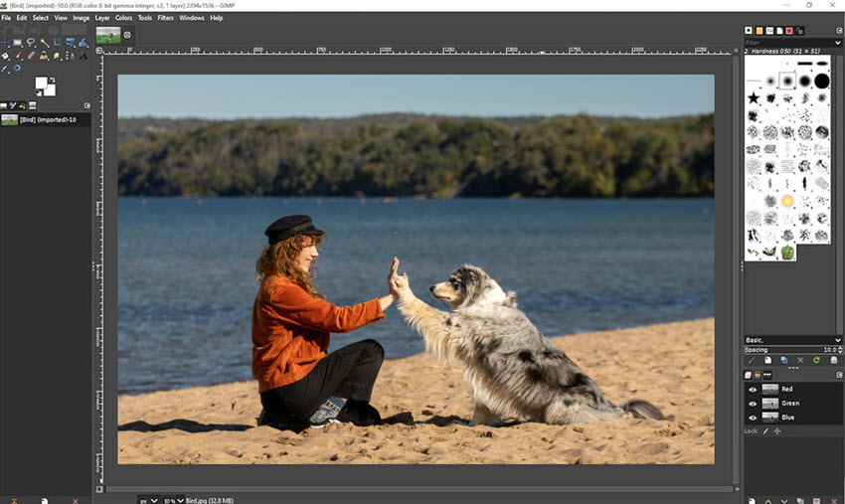Select the Rectangle Select tool

[19, 43]
